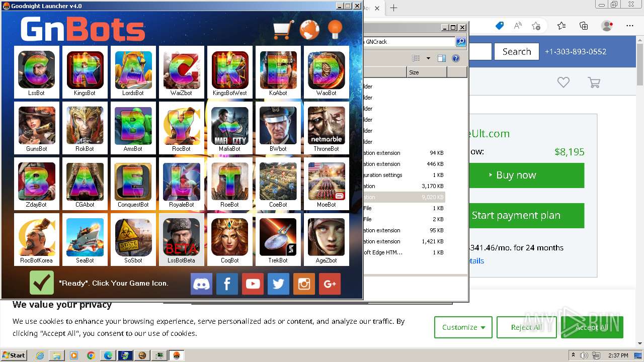Click the Explorer search magnifier button
This screenshot has width=644, height=362.
(460, 42)
